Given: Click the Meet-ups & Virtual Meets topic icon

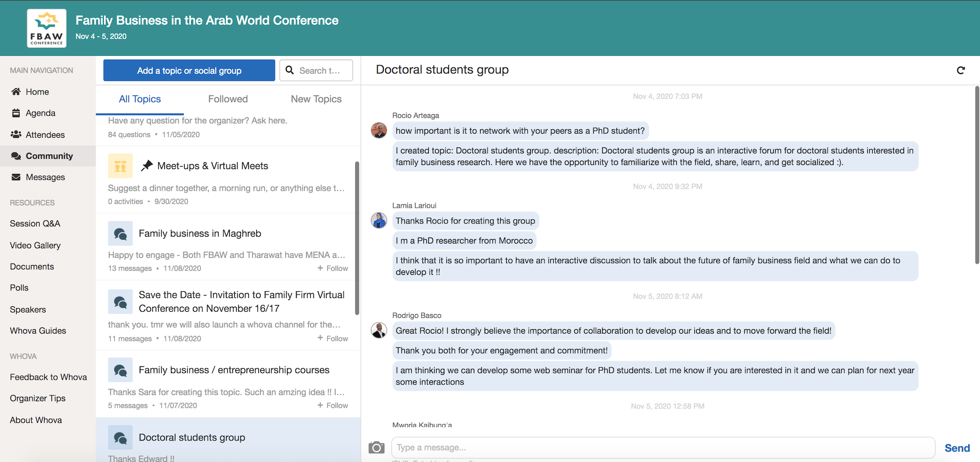Looking at the screenshot, I should [120, 166].
